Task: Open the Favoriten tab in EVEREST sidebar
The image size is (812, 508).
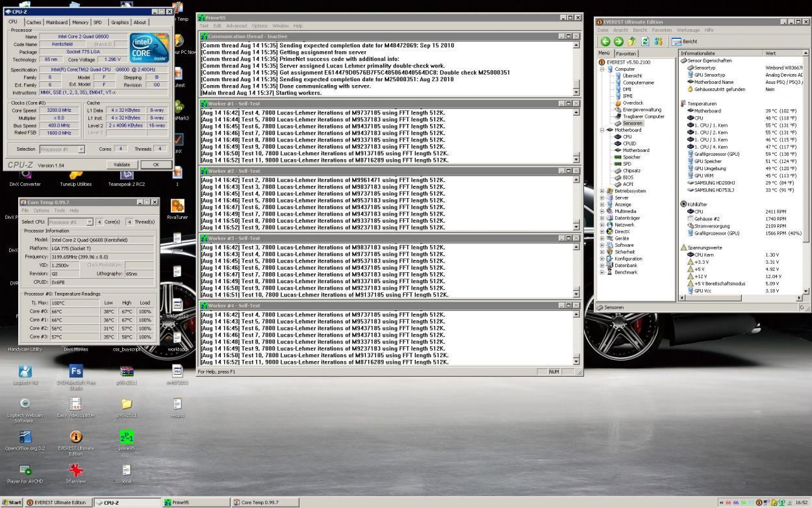Action: click(626, 53)
